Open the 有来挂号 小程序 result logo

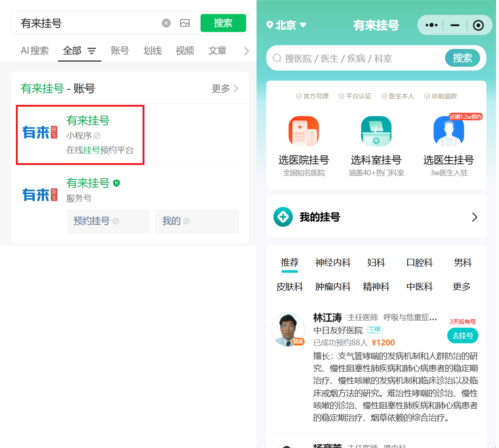(40, 132)
